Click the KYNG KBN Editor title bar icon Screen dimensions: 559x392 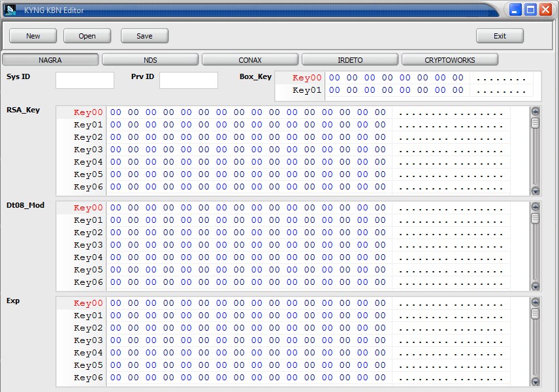(10, 10)
